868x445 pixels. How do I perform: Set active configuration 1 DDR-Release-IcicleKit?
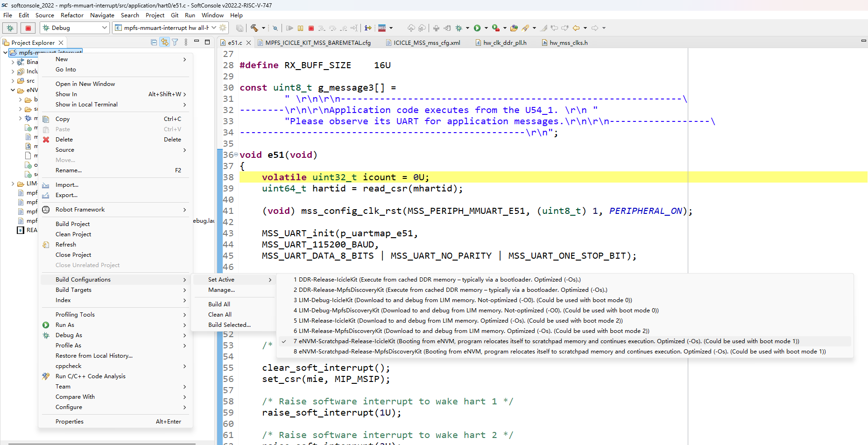565,280
